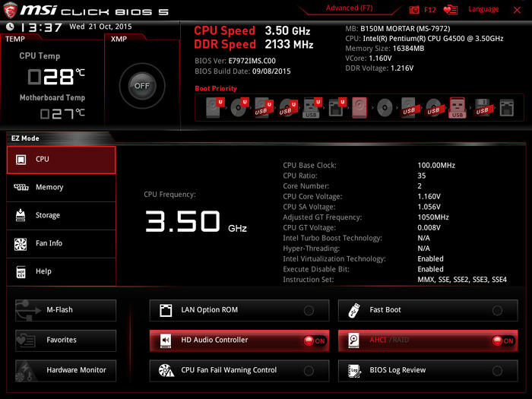Enable the Fast Boot switch
The image size is (532, 399).
[x=497, y=310]
